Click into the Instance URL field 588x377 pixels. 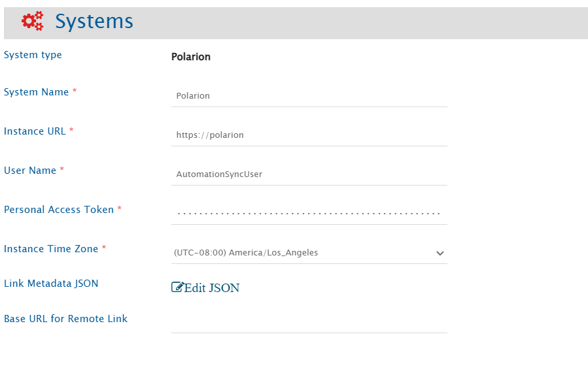click(309, 135)
